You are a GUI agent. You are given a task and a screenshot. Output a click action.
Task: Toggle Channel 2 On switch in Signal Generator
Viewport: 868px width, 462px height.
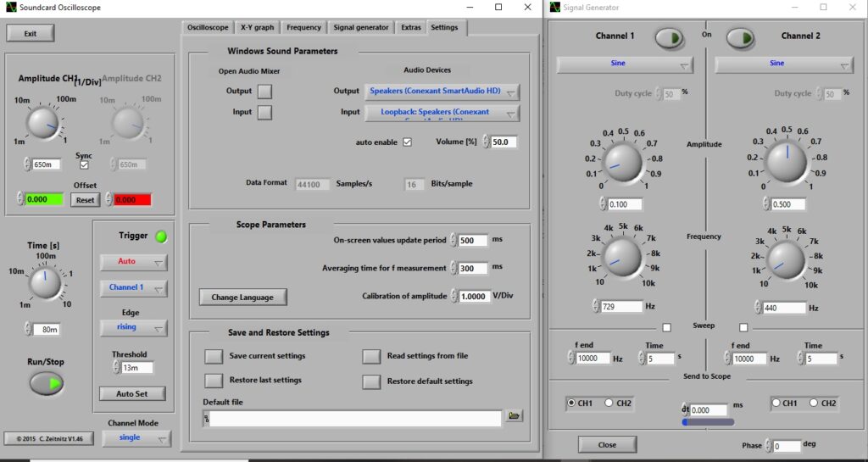tap(740, 37)
